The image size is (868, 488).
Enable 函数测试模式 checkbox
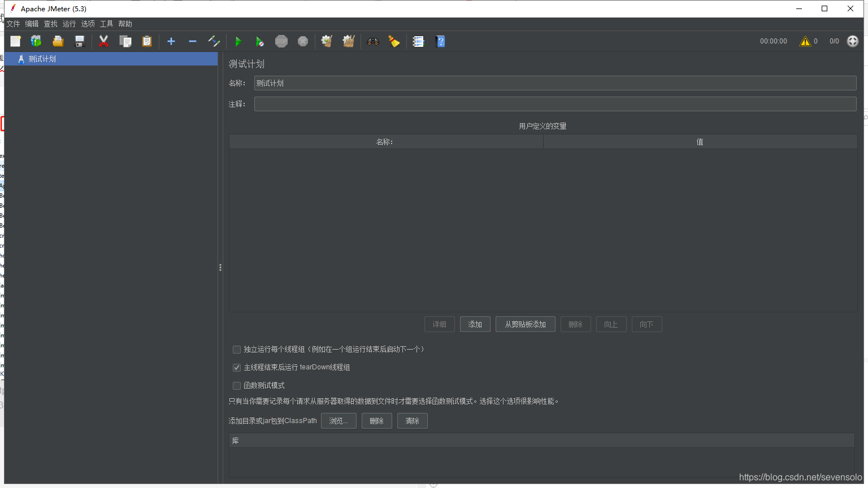(237, 386)
